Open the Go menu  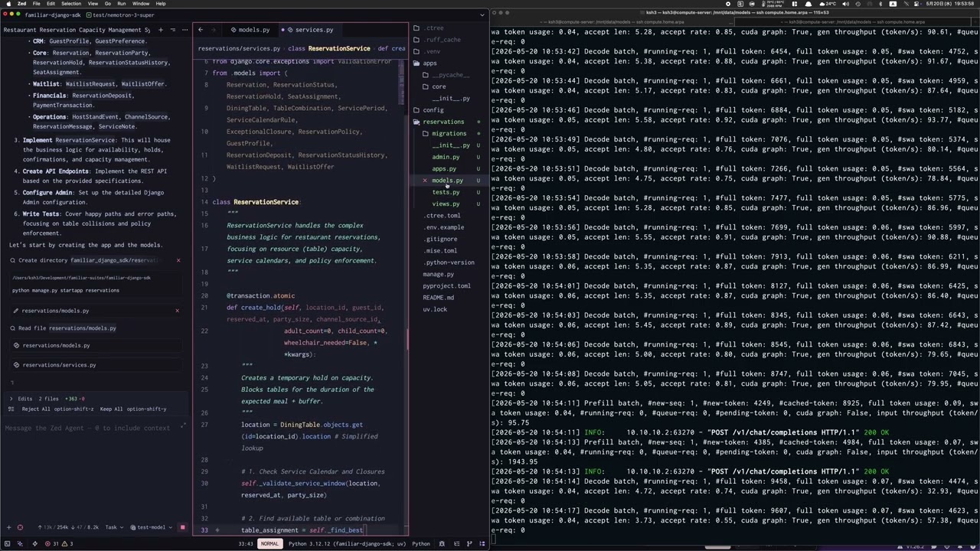point(107,4)
